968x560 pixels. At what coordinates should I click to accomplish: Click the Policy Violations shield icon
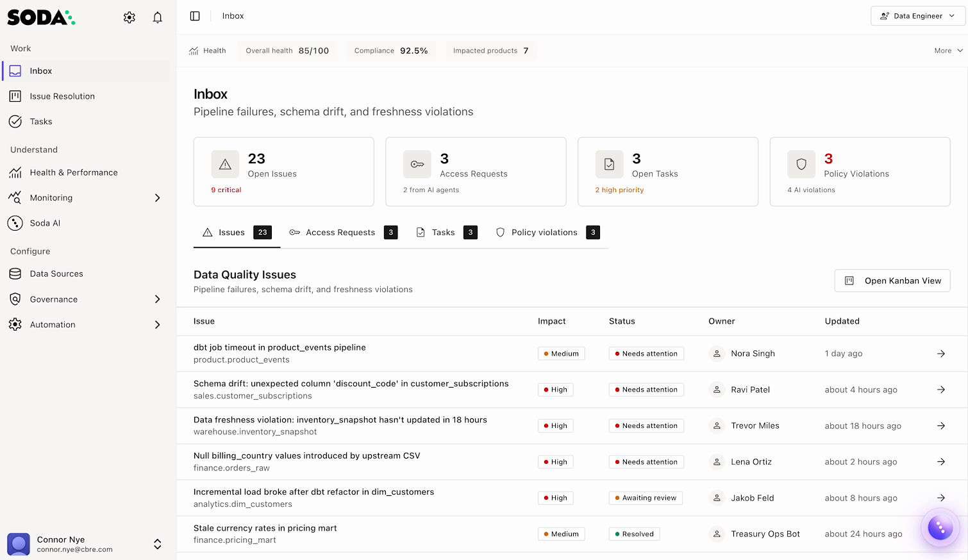click(801, 165)
